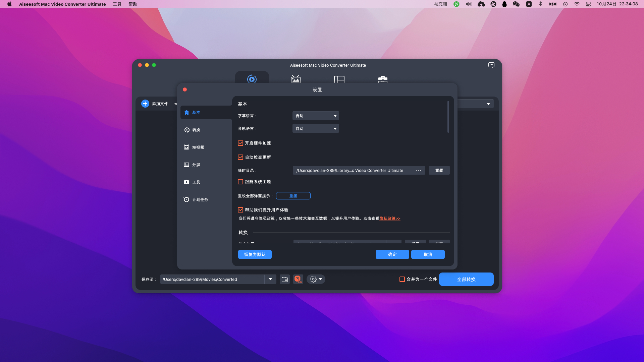
Task: Select the Converter tab icon
Action: 252,79
